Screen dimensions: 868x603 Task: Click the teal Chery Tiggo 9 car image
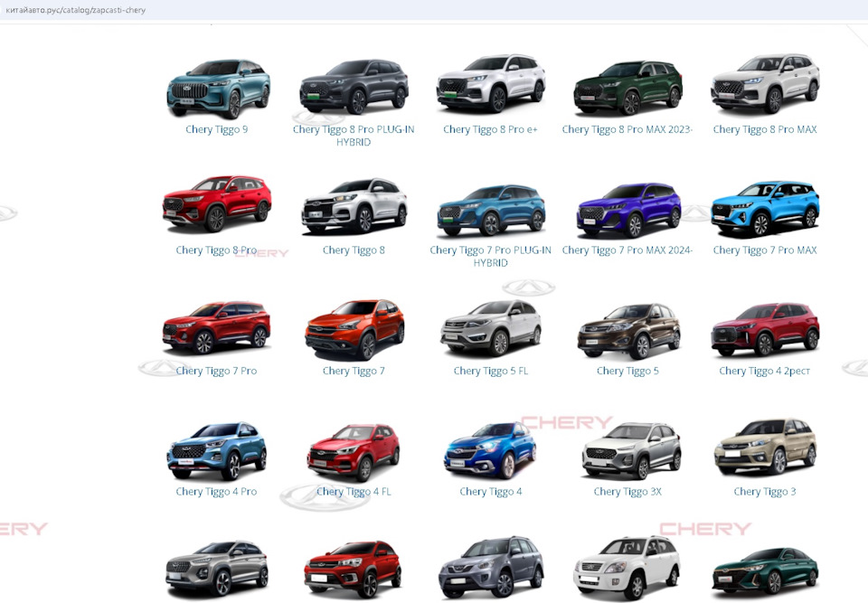click(x=218, y=89)
